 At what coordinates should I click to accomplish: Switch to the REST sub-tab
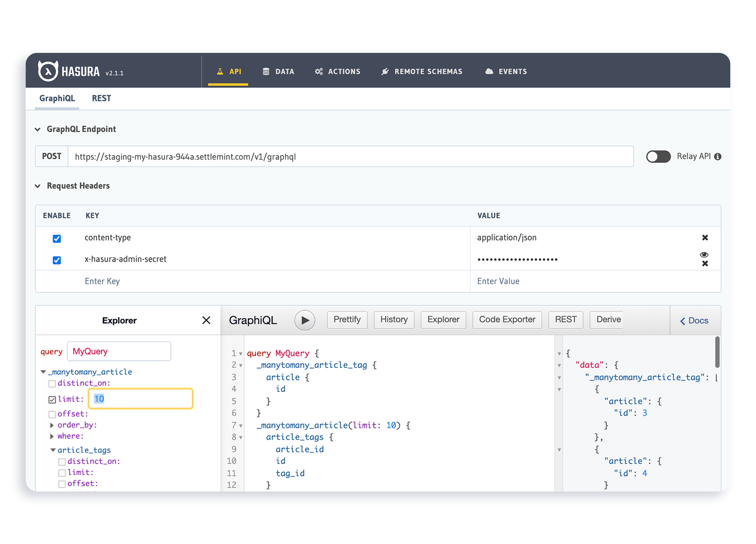[101, 98]
